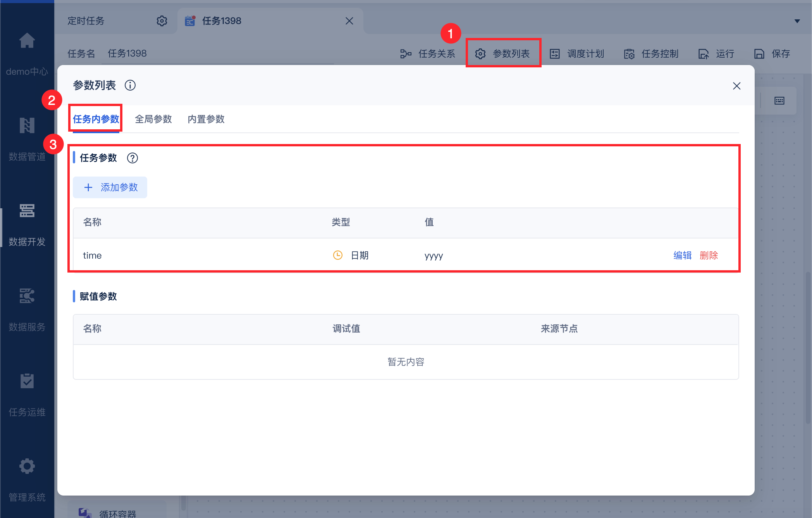The width and height of the screenshot is (812, 518).
Task: Click the 任务名 input field
Action: coord(217,53)
